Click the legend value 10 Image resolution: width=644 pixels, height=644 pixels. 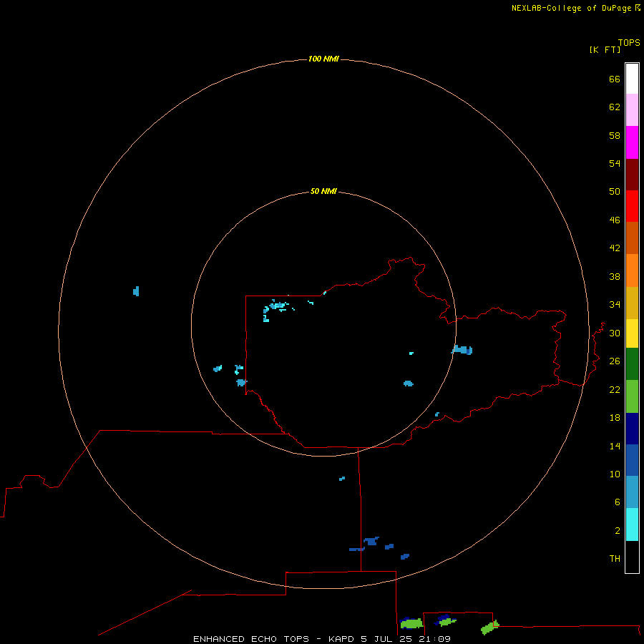point(615,474)
